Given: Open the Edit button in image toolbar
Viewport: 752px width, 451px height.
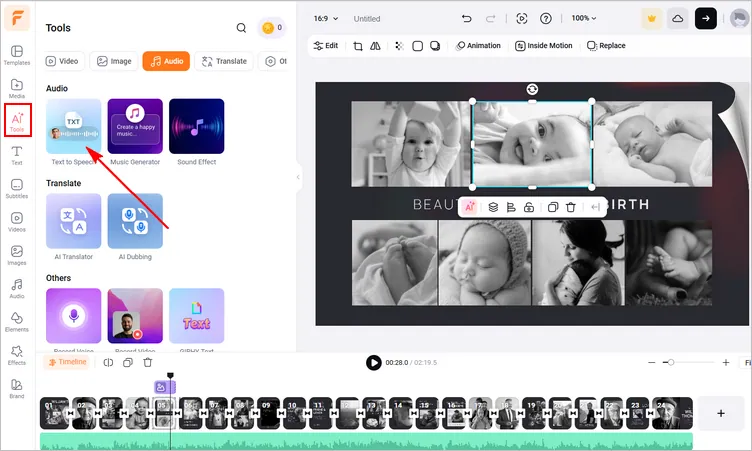Looking at the screenshot, I should [x=326, y=46].
